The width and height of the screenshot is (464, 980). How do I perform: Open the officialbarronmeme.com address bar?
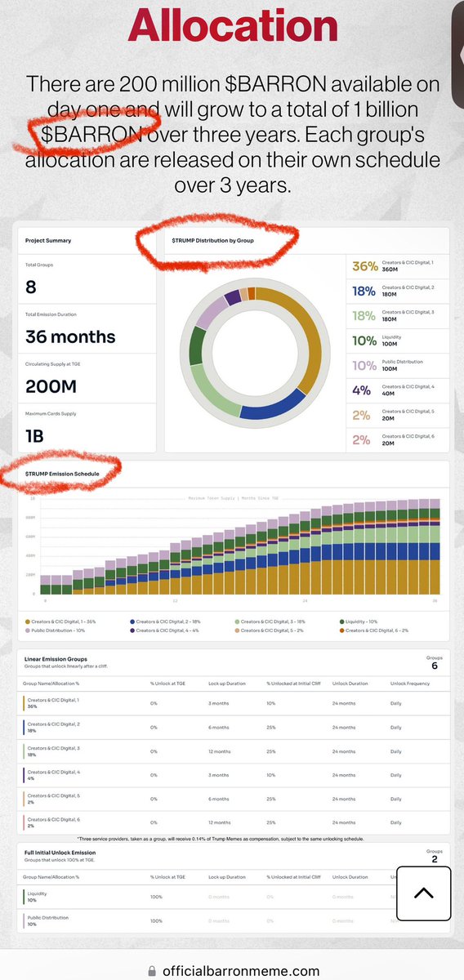(x=232, y=970)
